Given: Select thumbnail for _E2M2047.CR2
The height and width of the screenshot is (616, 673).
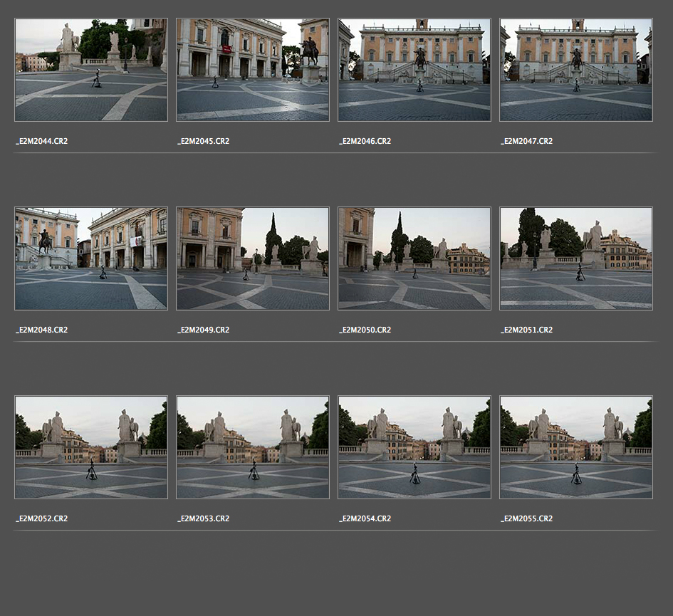Looking at the screenshot, I should pos(576,70).
